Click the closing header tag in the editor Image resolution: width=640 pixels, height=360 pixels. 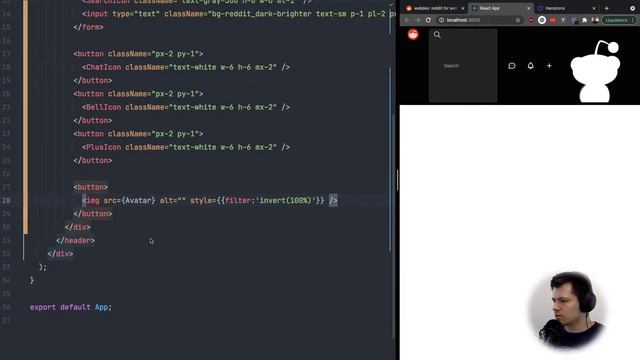click(76, 240)
